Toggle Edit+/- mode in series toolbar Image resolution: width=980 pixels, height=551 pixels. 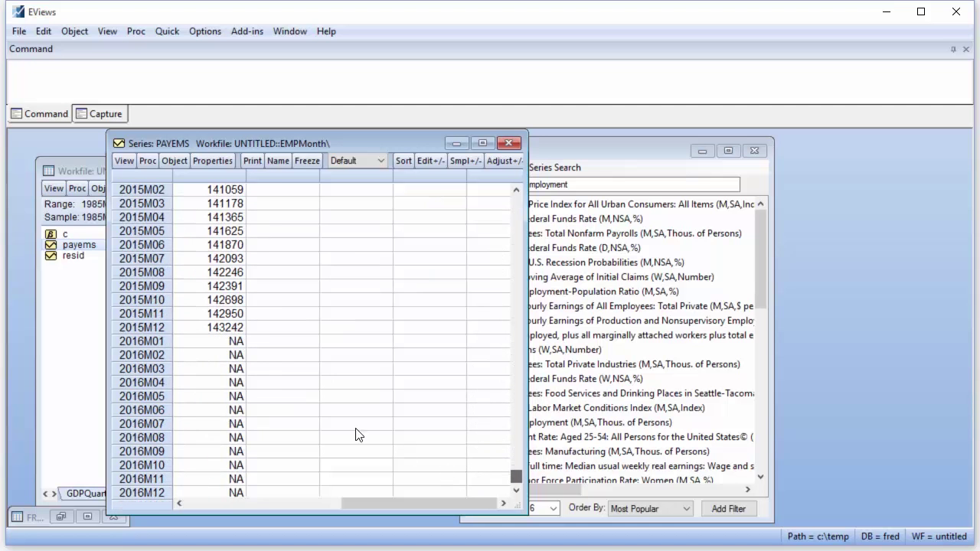(430, 161)
